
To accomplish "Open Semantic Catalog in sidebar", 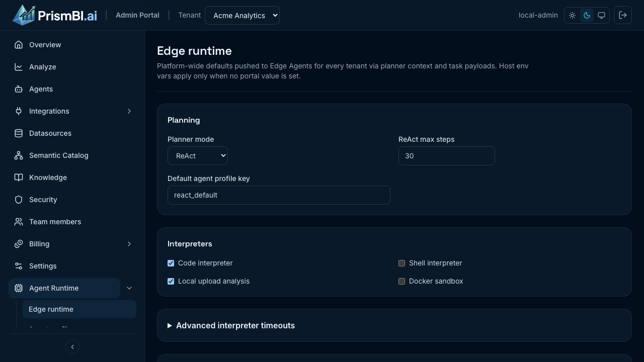I will (x=72, y=155).
